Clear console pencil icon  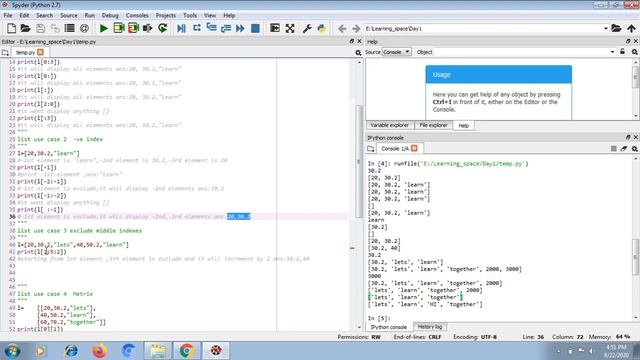tap(624, 149)
